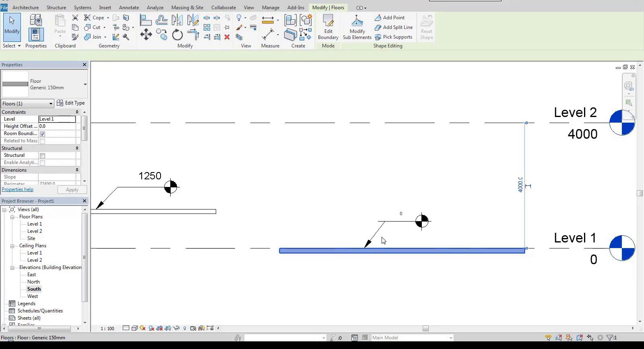Select the Array tool
Screen dimensions: 644x349
(207, 27)
